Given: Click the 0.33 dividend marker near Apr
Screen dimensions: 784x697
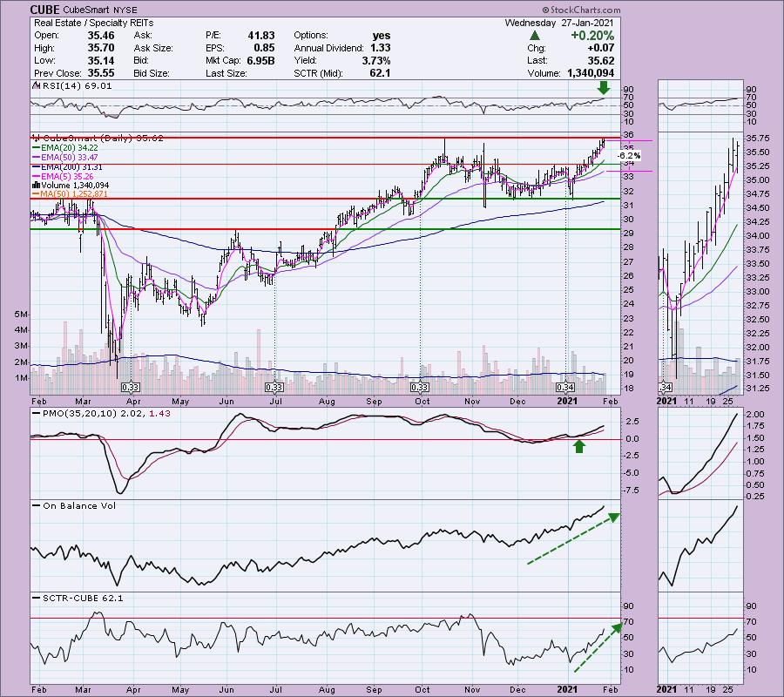Looking at the screenshot, I should click(x=131, y=387).
